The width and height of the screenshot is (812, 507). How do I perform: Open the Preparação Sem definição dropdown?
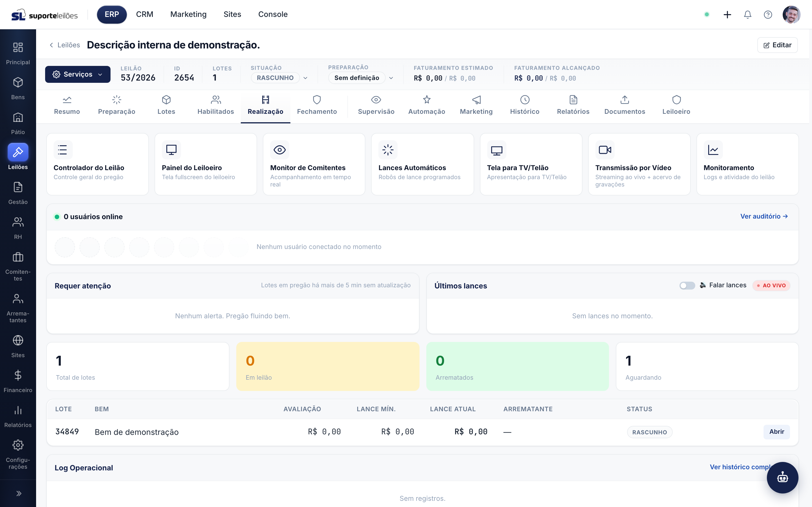pos(360,78)
